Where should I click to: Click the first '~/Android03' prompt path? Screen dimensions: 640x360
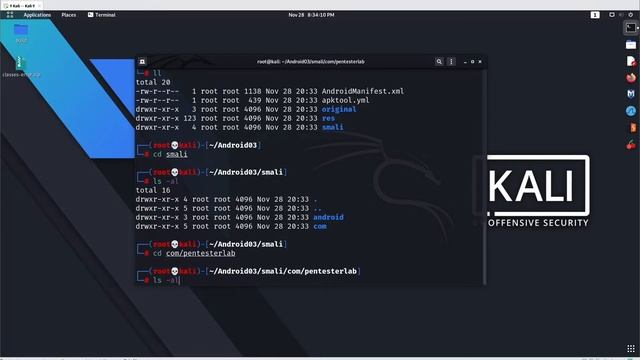point(233,145)
